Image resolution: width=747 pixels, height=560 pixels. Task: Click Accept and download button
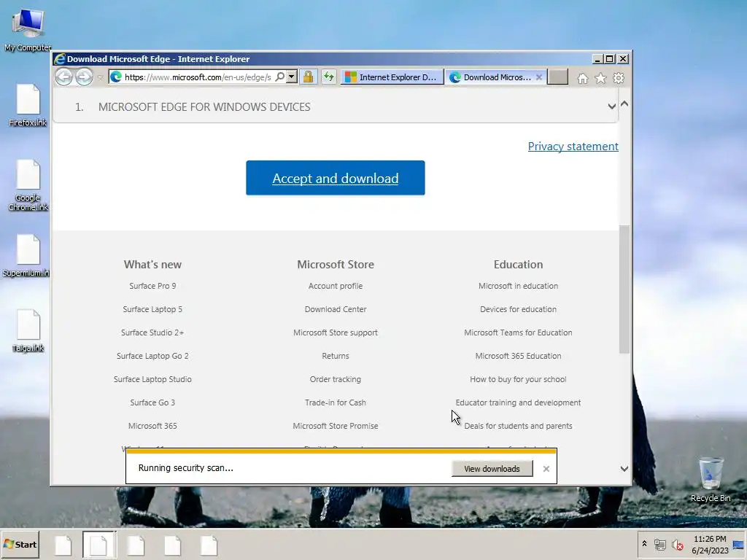(x=336, y=178)
